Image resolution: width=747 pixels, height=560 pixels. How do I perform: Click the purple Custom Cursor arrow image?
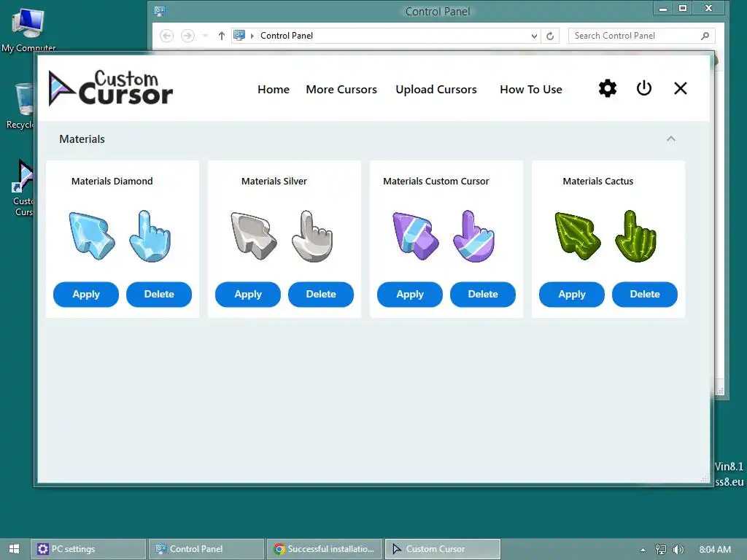tap(416, 236)
